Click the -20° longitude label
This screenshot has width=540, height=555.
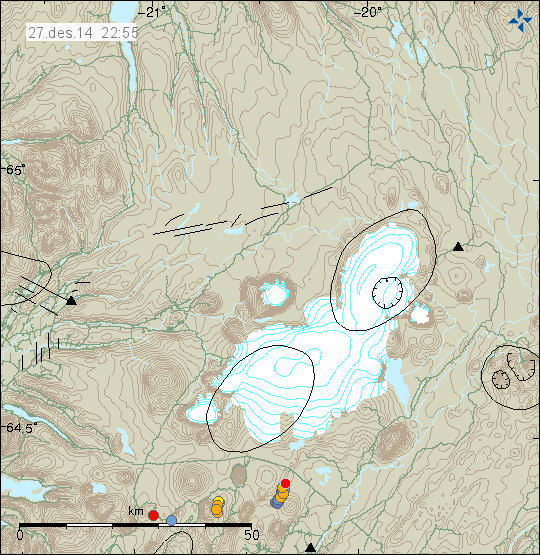(368, 12)
